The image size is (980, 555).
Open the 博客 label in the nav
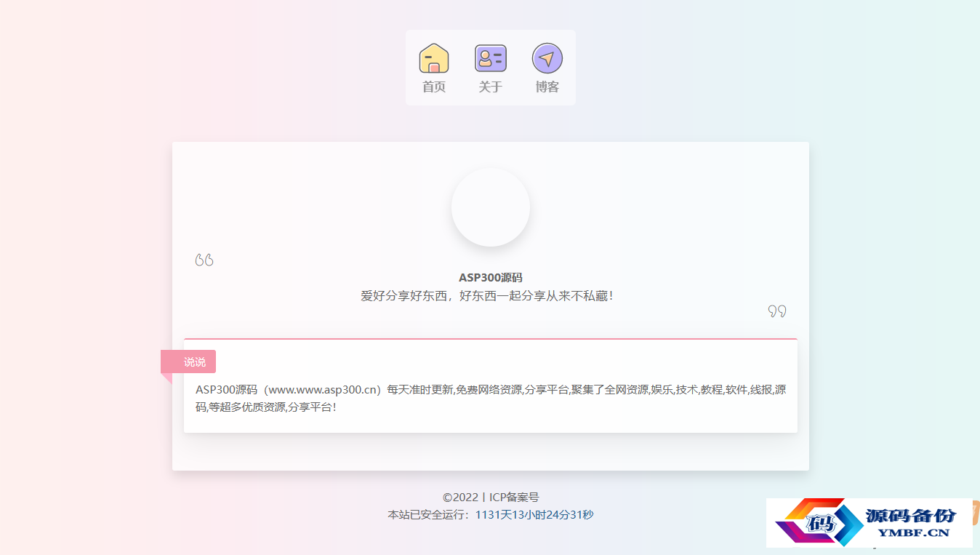tap(547, 87)
